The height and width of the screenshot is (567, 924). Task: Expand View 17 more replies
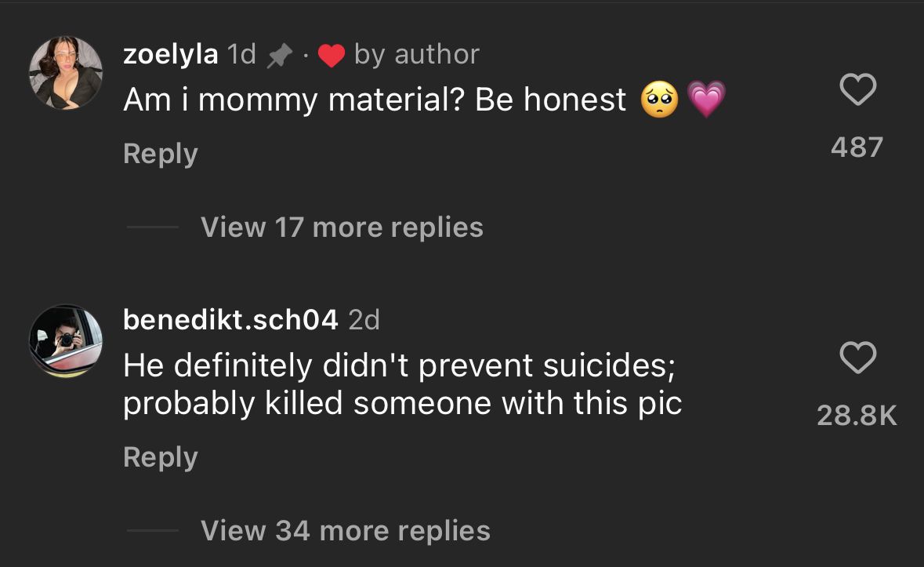point(342,227)
